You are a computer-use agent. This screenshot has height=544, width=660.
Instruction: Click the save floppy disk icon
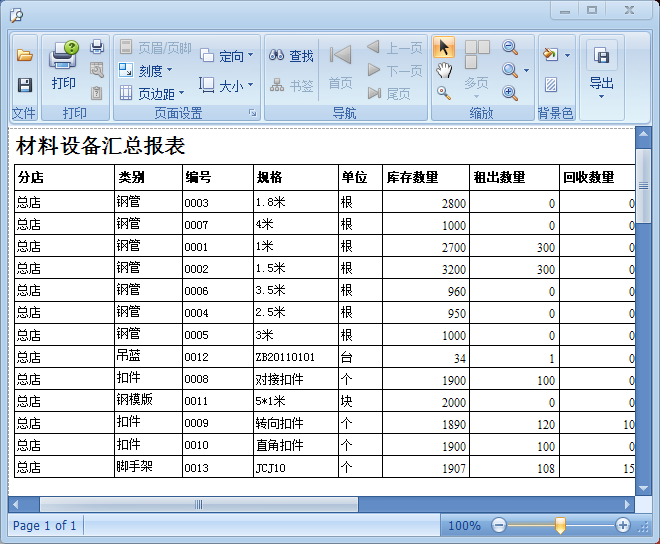(25, 85)
